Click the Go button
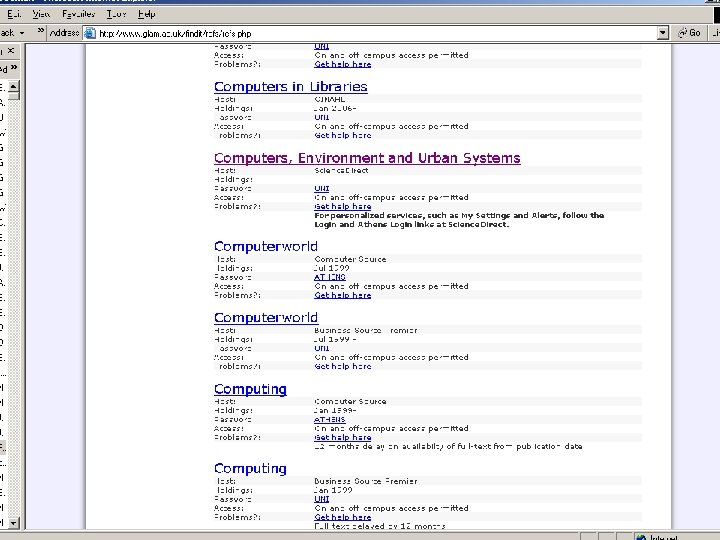The height and width of the screenshot is (540, 720). [690, 33]
